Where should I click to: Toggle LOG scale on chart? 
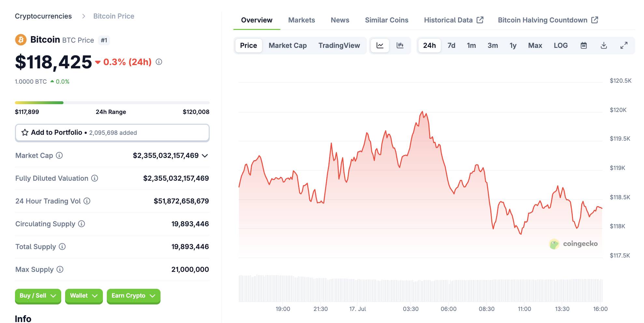[x=561, y=46]
